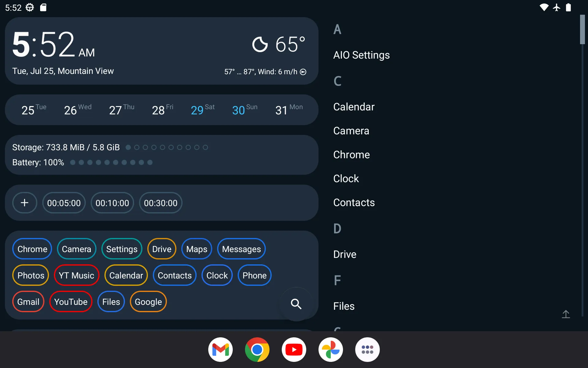
Task: Open Files from alphabetical app list
Action: pos(344,306)
